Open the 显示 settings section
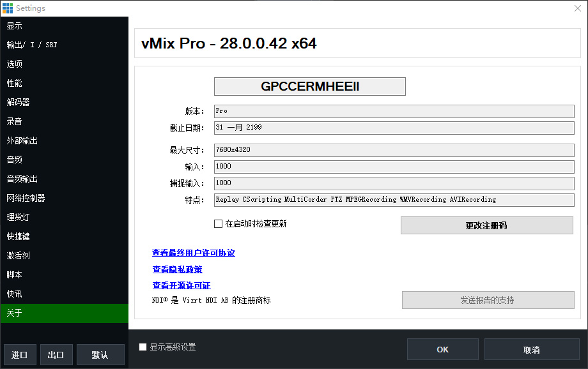Screen dimensions: 588x369 15,25
